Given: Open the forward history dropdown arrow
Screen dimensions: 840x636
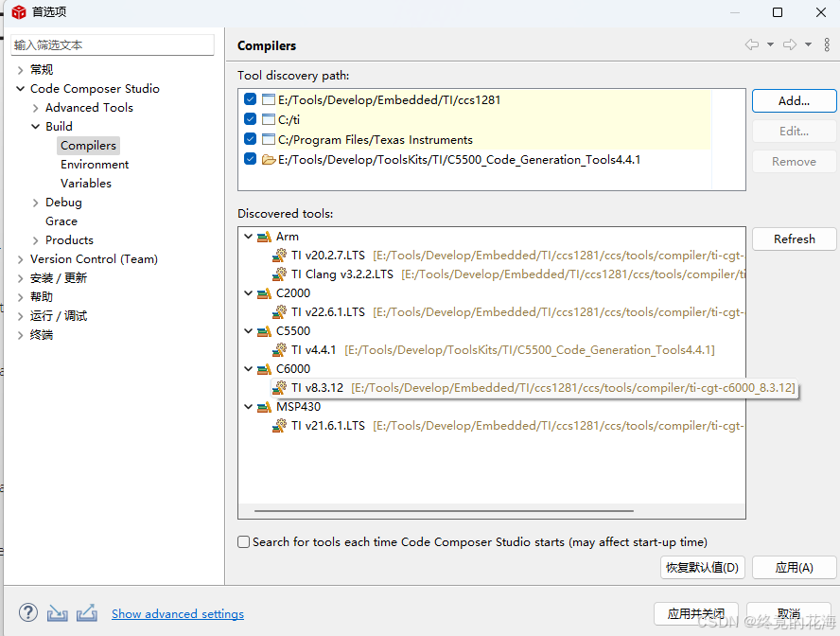Looking at the screenshot, I should [809, 44].
